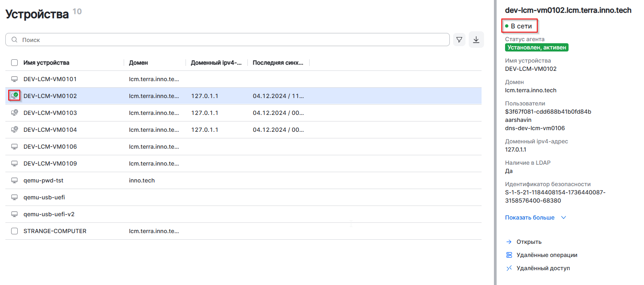This screenshot has height=285, width=644.
Task: Click the offline device icon of DEV-LCM-VM0104
Action: click(x=14, y=129)
